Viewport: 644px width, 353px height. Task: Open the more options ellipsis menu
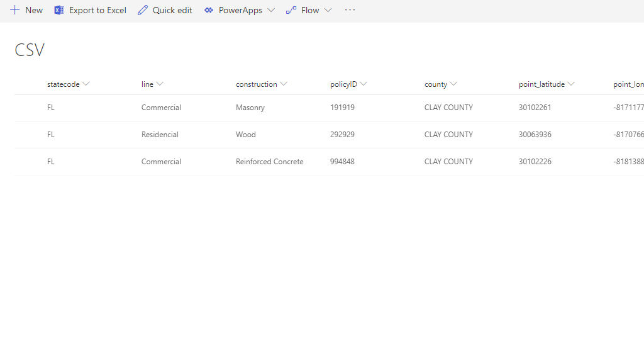pyautogui.click(x=350, y=10)
